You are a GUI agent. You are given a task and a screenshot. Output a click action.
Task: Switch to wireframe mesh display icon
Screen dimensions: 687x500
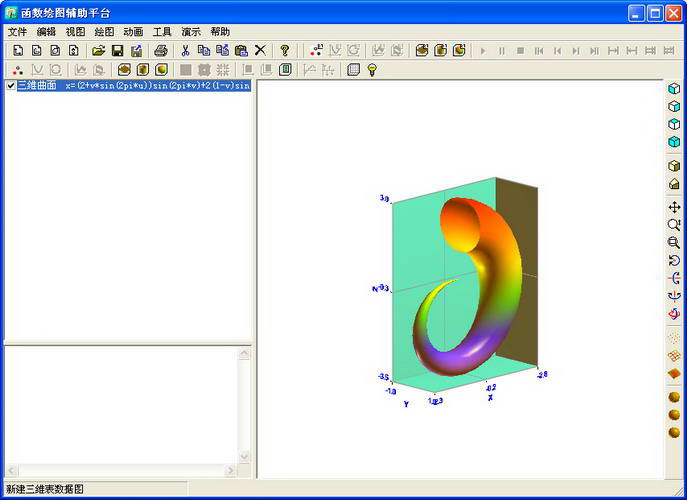pyautogui.click(x=674, y=356)
